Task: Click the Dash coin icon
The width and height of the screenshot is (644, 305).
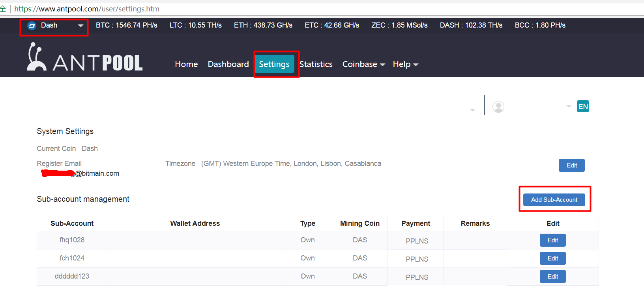Action: point(32,26)
